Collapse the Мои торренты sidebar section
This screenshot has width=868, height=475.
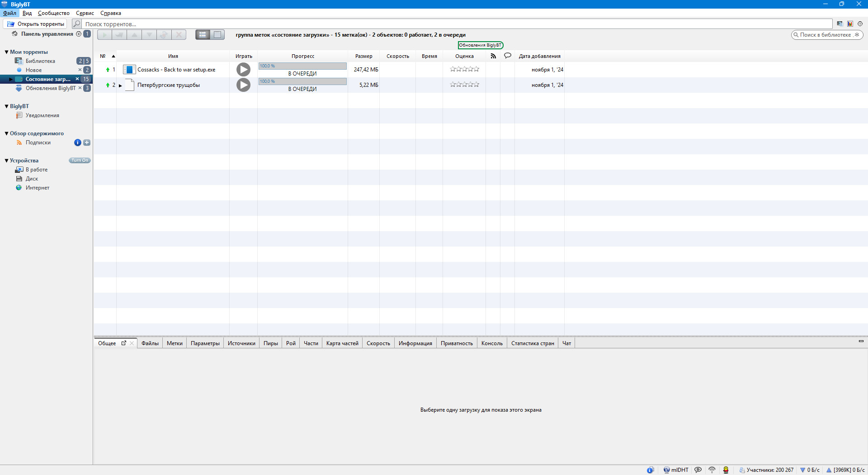(6, 52)
